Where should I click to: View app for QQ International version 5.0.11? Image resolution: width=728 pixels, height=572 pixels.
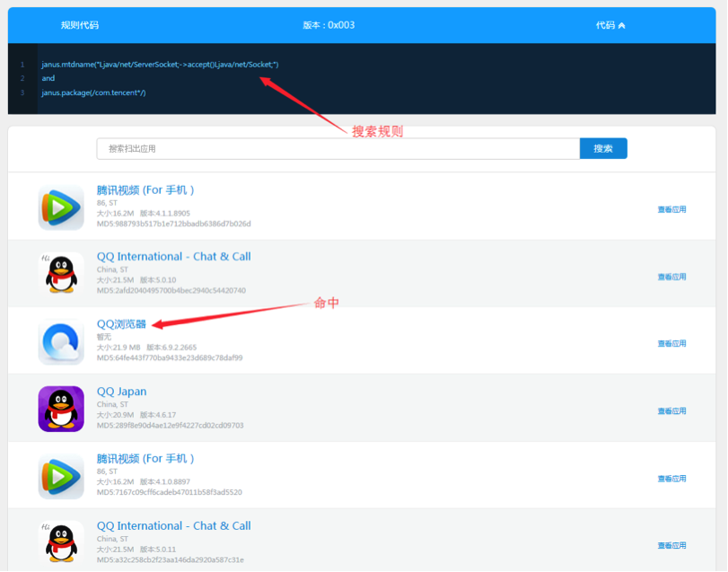pos(671,545)
